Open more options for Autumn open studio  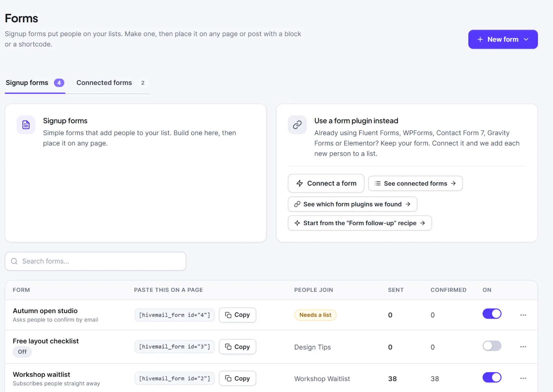pos(523,315)
